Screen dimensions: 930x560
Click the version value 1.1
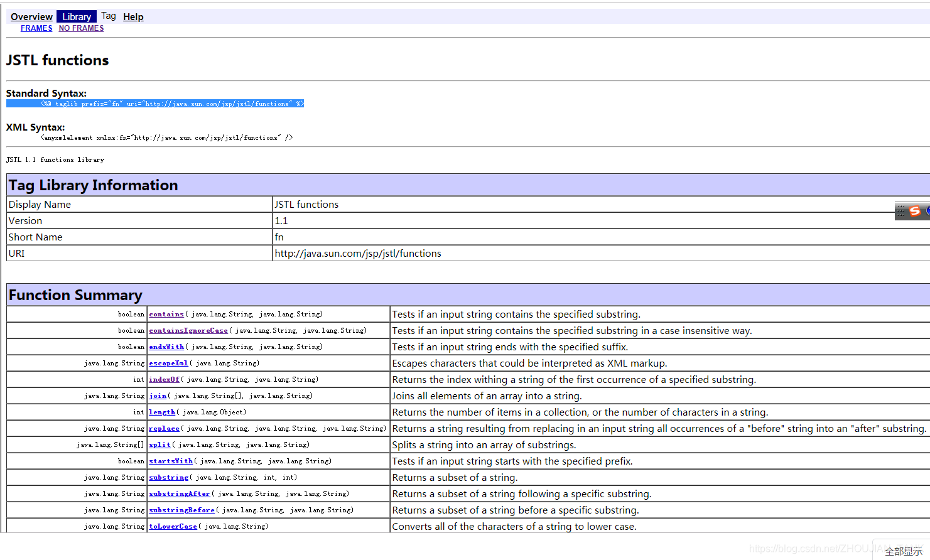tap(281, 220)
